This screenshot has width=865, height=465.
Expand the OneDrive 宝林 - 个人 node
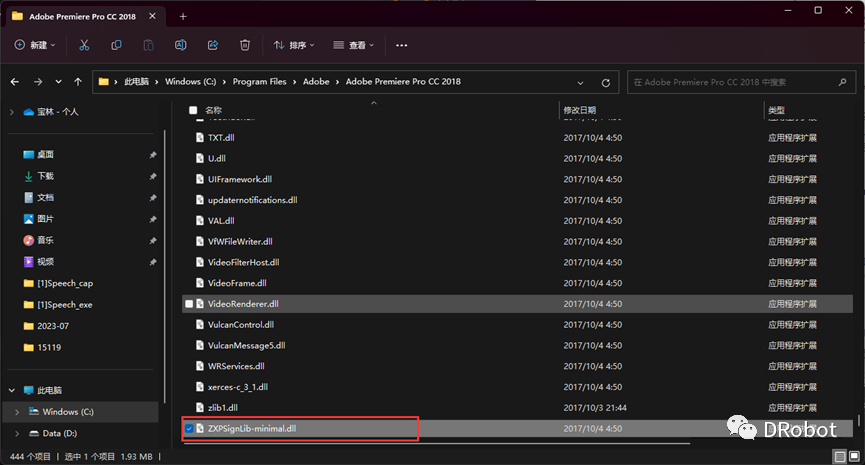coord(12,112)
